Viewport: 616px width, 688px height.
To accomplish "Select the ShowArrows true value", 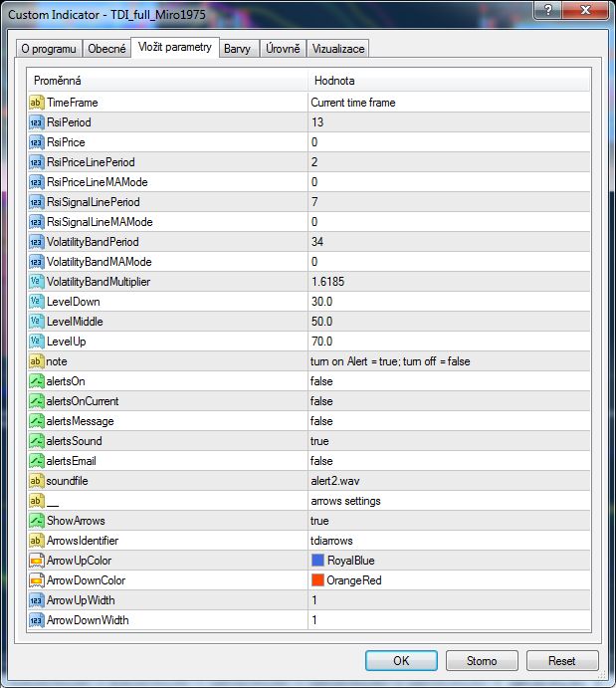I will (x=319, y=521).
